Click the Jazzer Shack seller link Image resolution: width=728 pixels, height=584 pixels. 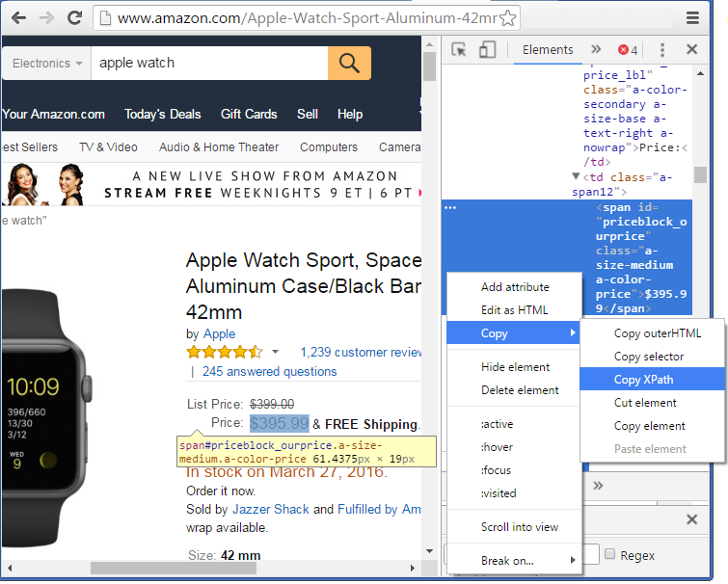pyautogui.click(x=271, y=510)
